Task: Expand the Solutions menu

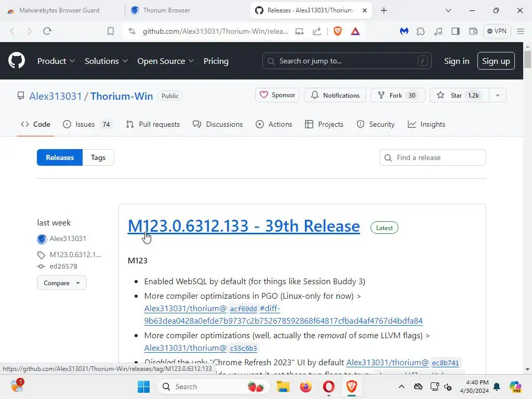Action: tap(106, 61)
